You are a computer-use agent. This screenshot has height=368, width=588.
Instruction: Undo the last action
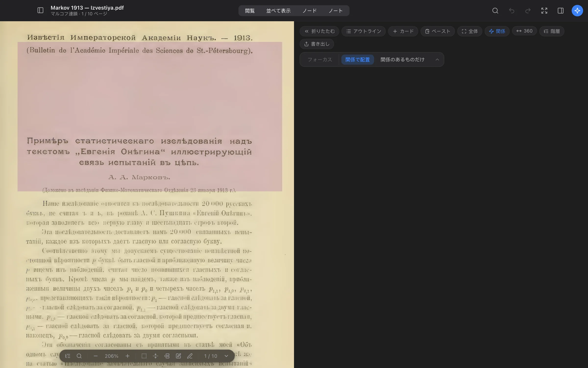click(512, 11)
